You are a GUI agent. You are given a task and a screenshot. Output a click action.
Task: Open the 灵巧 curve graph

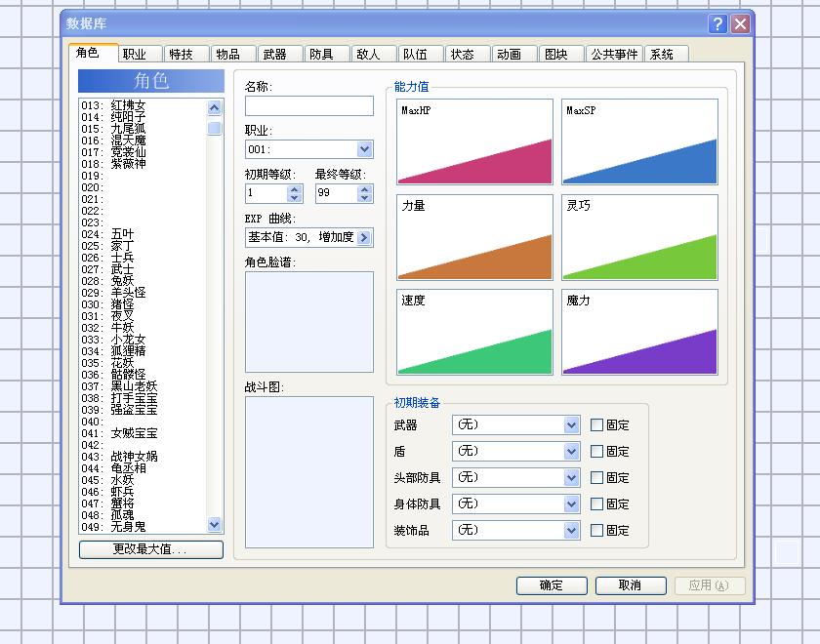639,237
